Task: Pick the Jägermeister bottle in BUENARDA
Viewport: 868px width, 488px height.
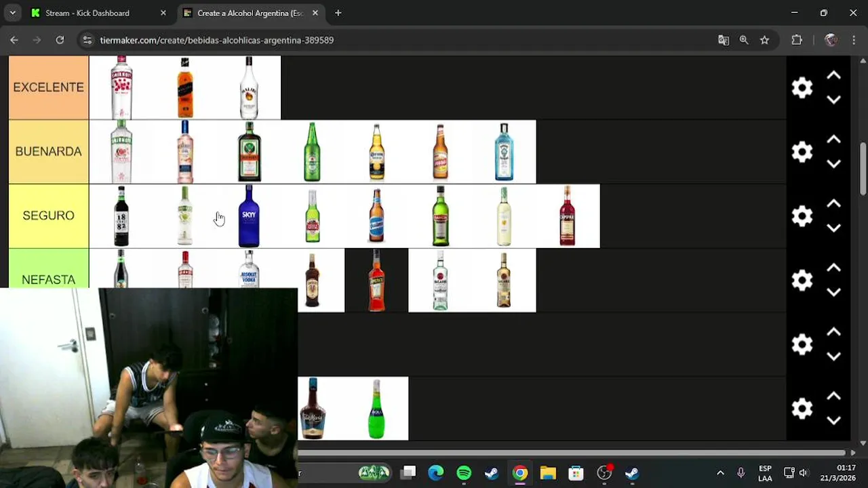Action: (249, 152)
